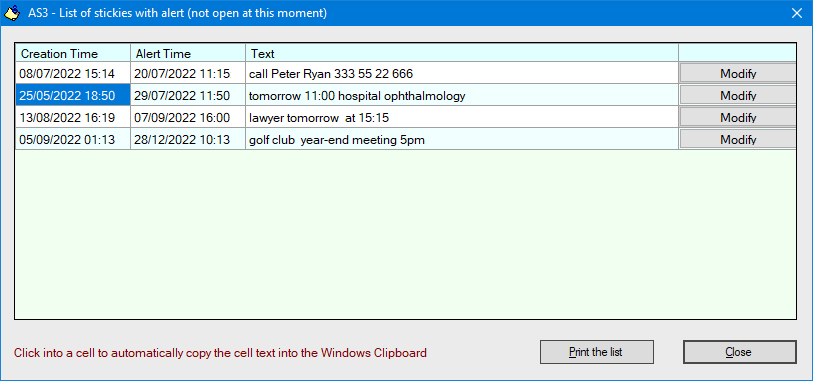The image size is (813, 381).
Task: Click the AS3 sticky note title bar icon
Action: pos(13,12)
